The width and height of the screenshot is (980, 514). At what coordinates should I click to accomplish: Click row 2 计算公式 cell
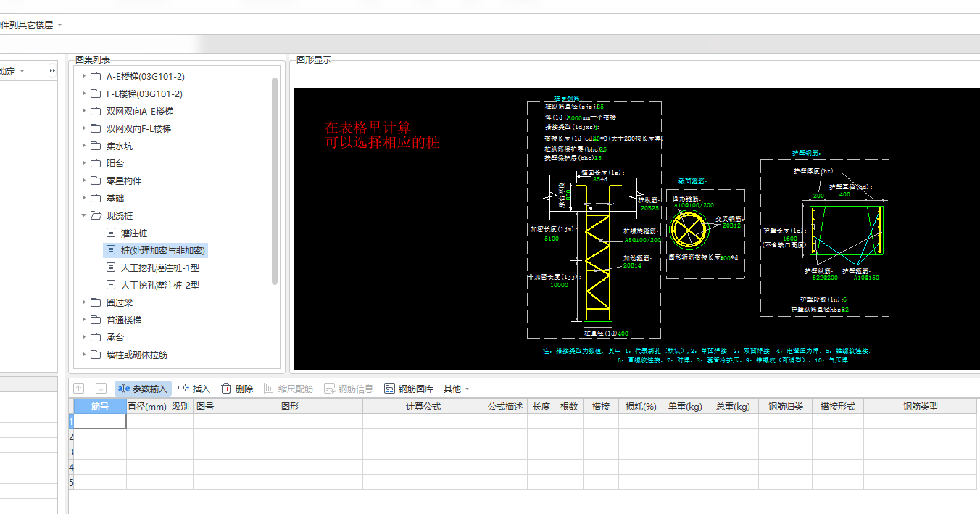coord(423,436)
